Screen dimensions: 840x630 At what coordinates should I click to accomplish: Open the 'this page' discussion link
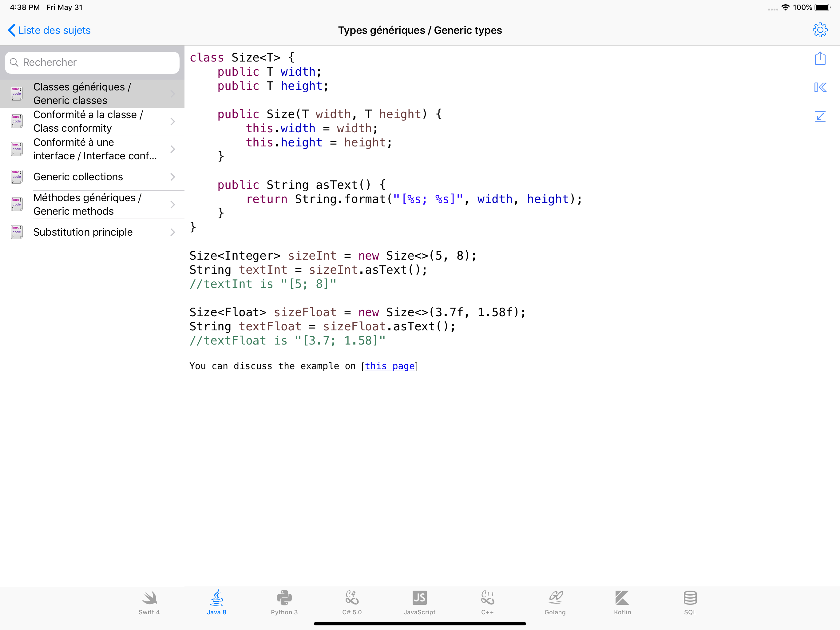tap(389, 366)
